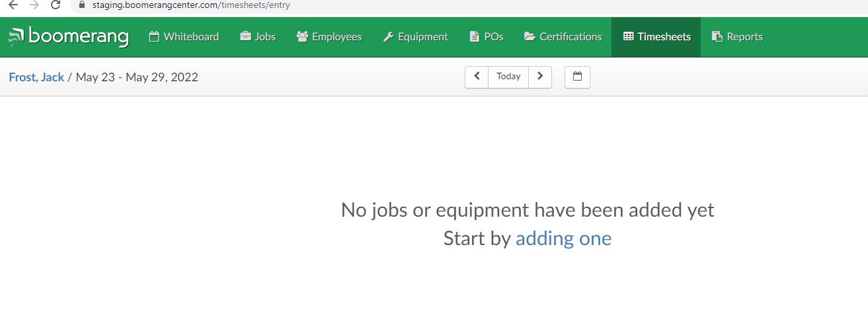
Task: Reload the page with the refresh icon
Action: (56, 5)
